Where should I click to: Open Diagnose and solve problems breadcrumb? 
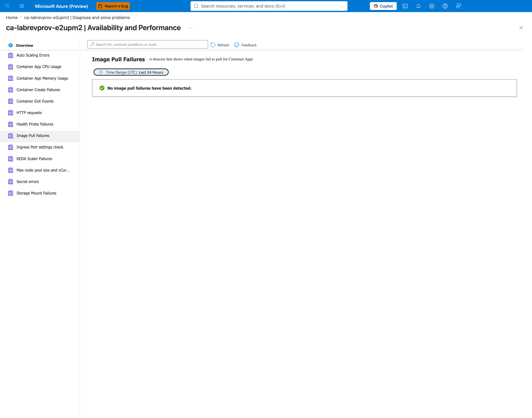pyautogui.click(x=77, y=18)
